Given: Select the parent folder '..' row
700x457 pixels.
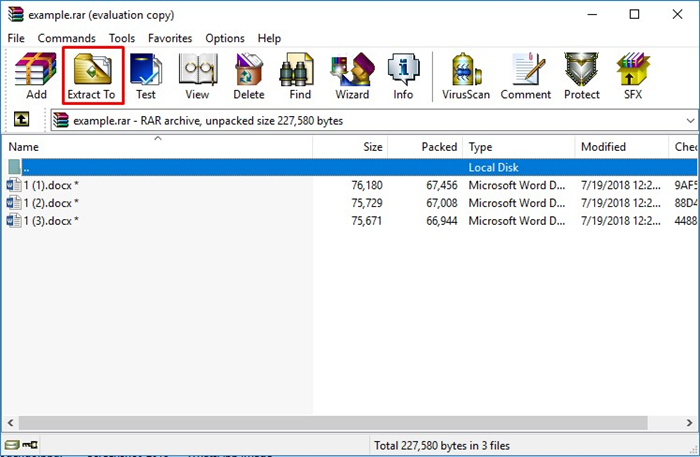Looking at the screenshot, I should 352,167.
